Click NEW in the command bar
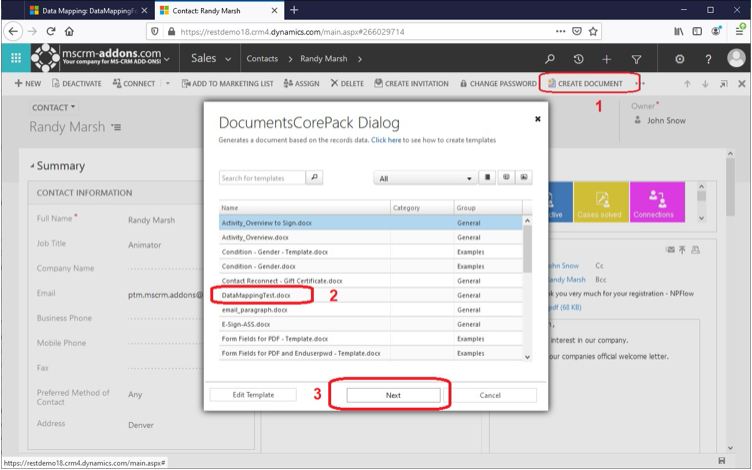This screenshot has width=752, height=470. 28,83
